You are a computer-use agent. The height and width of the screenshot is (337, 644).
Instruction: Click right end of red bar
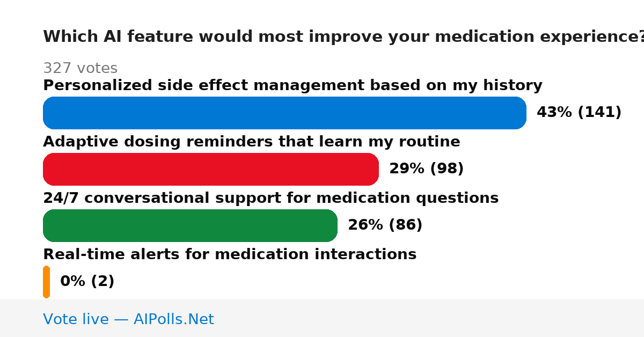click(373, 169)
